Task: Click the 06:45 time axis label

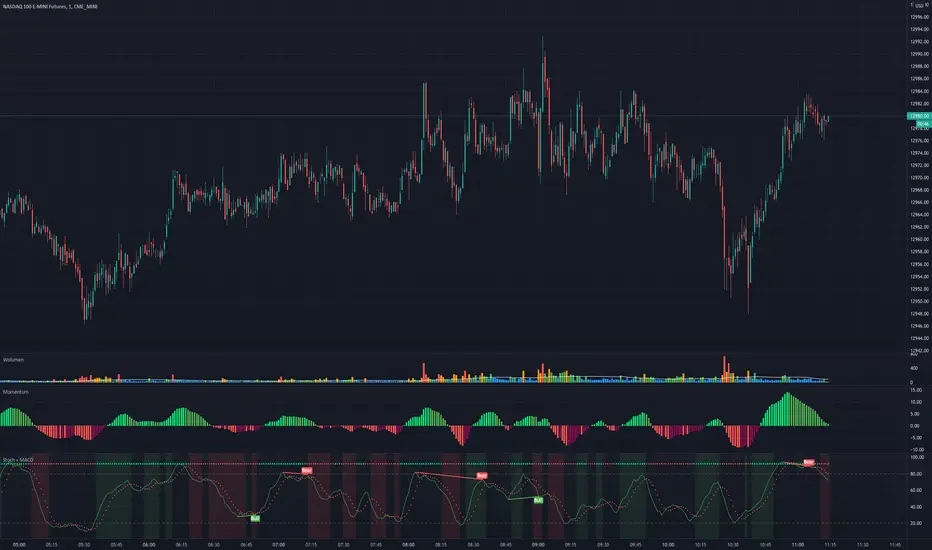Action: pos(246,545)
